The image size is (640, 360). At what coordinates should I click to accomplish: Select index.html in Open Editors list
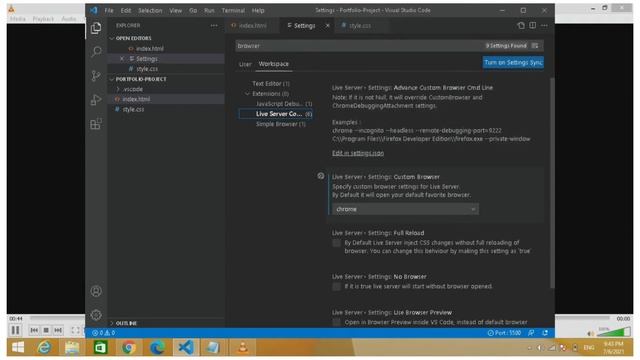(149, 49)
